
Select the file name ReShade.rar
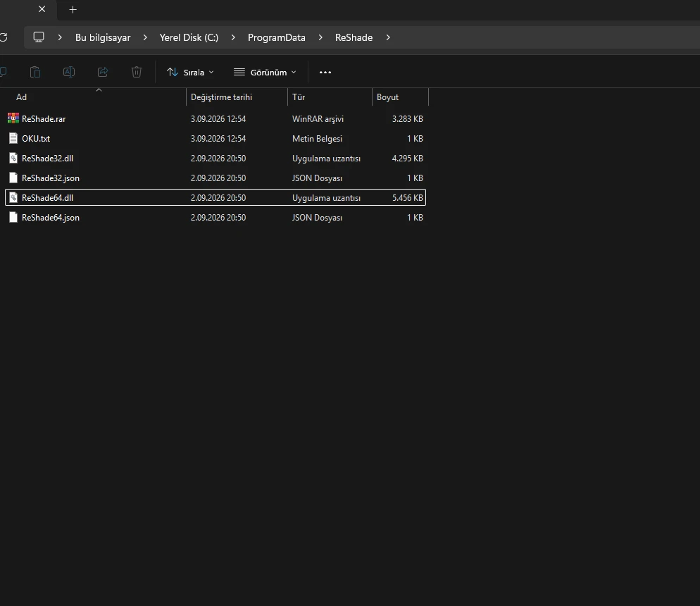coord(44,119)
